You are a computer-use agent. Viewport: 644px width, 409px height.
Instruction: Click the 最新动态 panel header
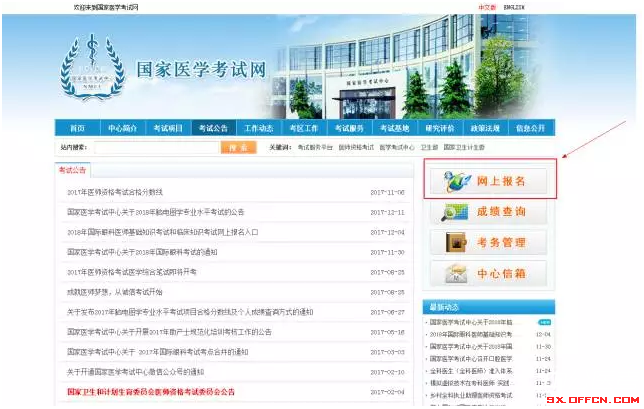pos(489,307)
